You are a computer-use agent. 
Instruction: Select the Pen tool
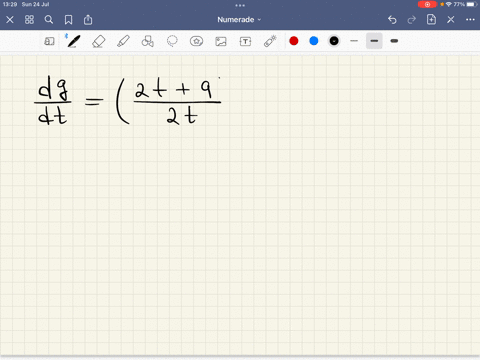pyautogui.click(x=74, y=41)
